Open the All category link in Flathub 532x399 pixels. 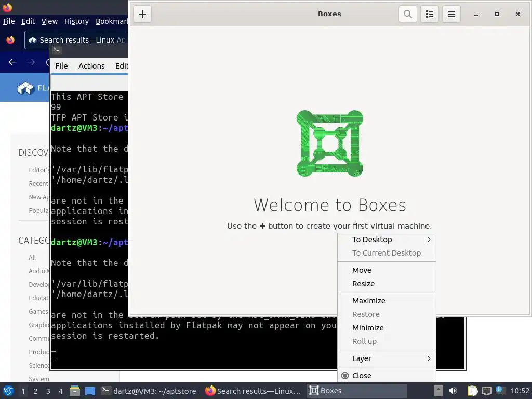[x=32, y=258]
